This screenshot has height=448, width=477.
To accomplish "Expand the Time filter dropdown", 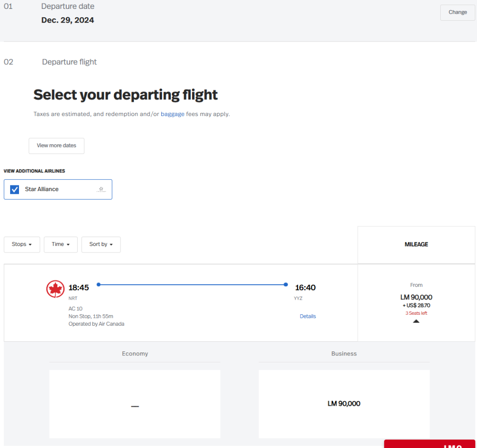I will [x=61, y=245].
